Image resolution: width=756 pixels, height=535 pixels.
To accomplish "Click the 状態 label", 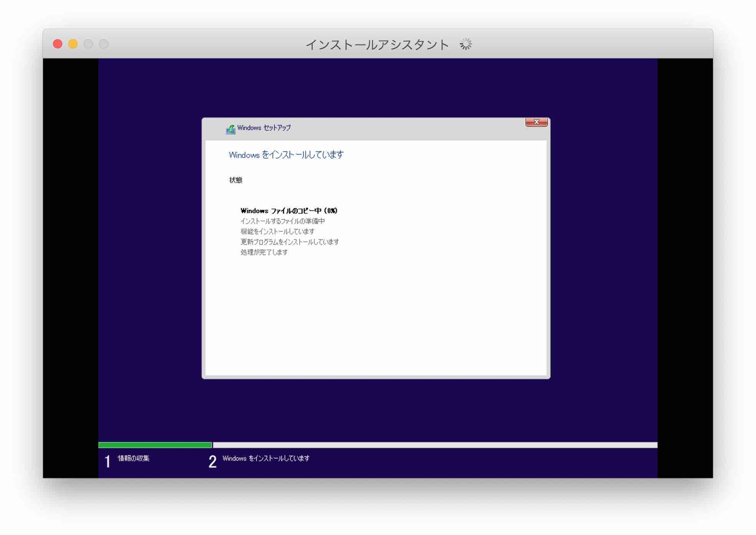I will (236, 180).
